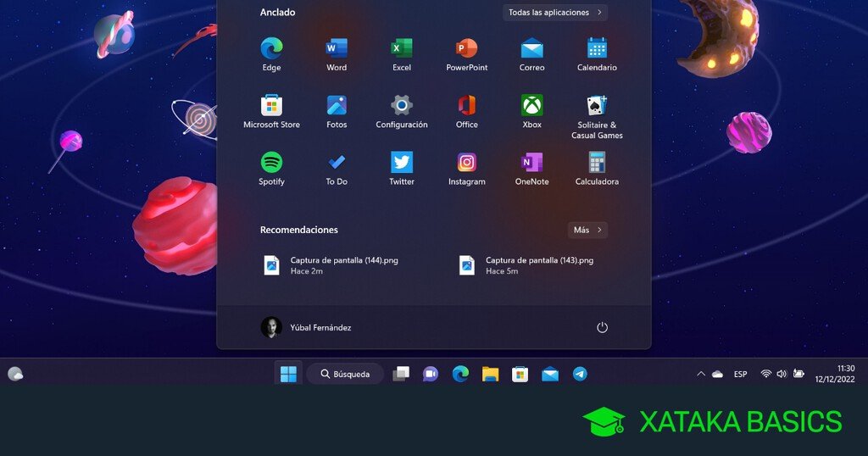Open the Correo mail app
868x456 pixels.
pos(532,55)
